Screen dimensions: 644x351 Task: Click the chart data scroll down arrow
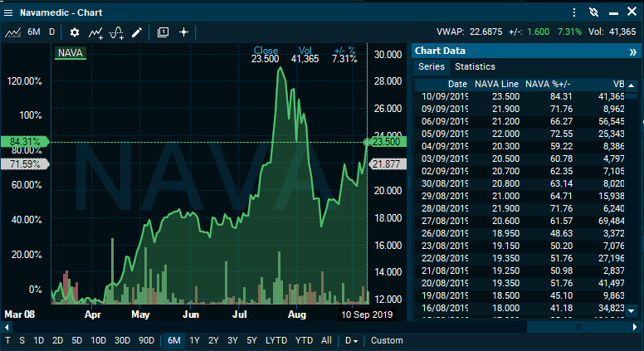pyautogui.click(x=631, y=310)
